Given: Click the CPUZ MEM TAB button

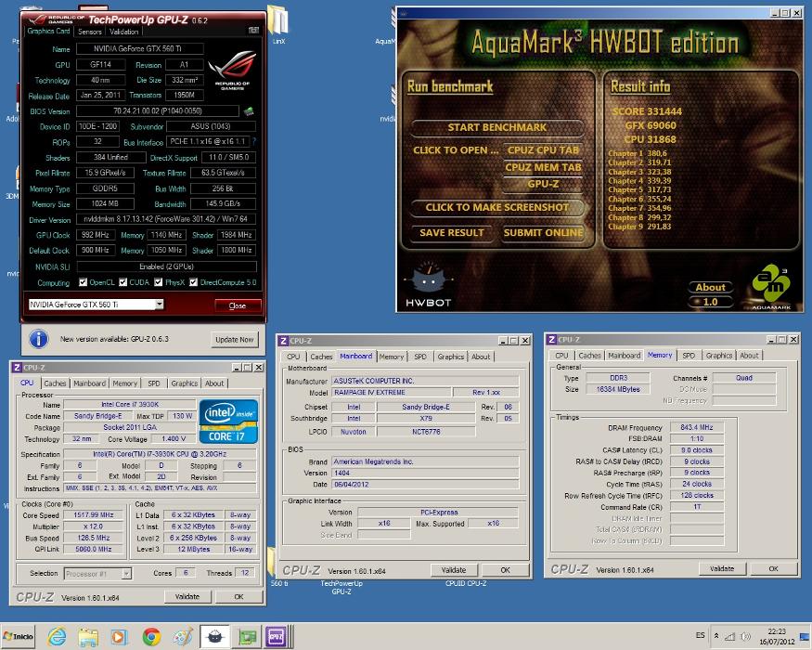Looking at the screenshot, I should click(x=543, y=167).
